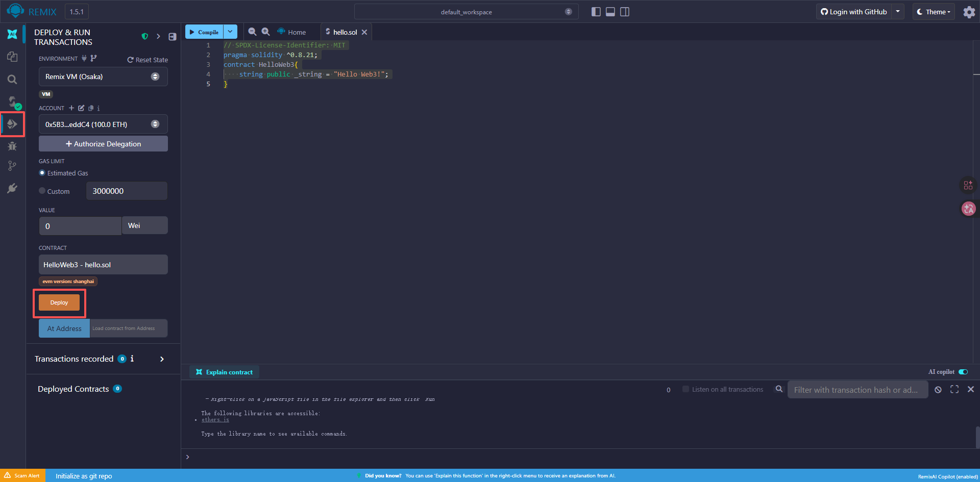Image resolution: width=980 pixels, height=482 pixels.
Task: Check Listen on all transactions checkbox
Action: (685, 389)
